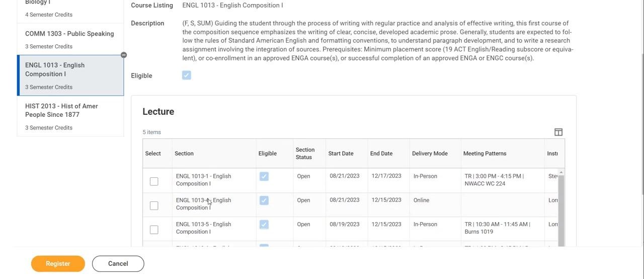Click the scroll-up arrow of lecture table

pyautogui.click(x=561, y=173)
